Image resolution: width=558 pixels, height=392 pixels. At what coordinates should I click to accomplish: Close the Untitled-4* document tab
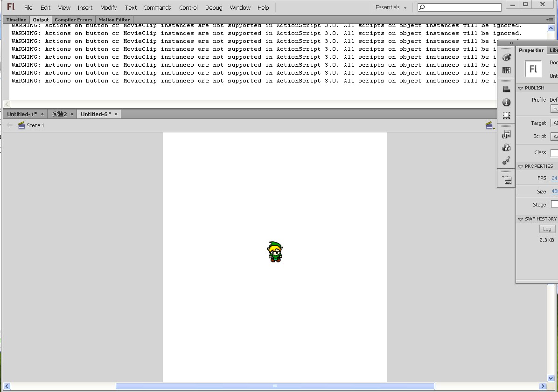(42, 114)
